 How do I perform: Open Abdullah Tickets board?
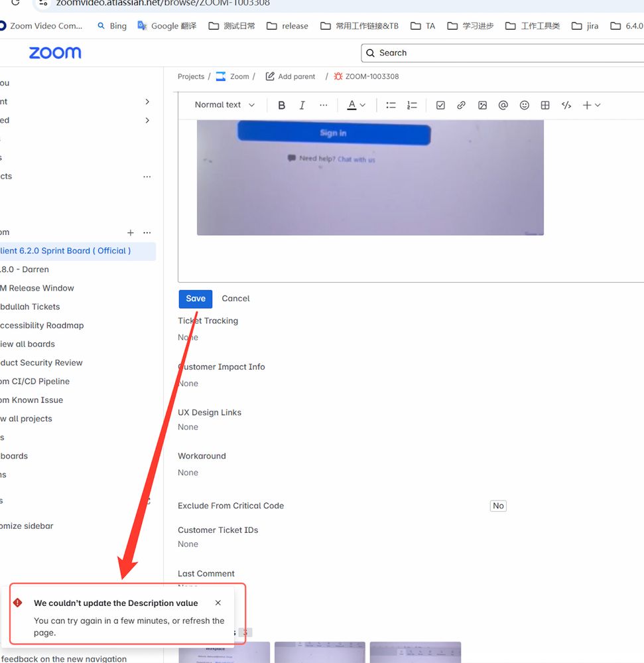(30, 307)
